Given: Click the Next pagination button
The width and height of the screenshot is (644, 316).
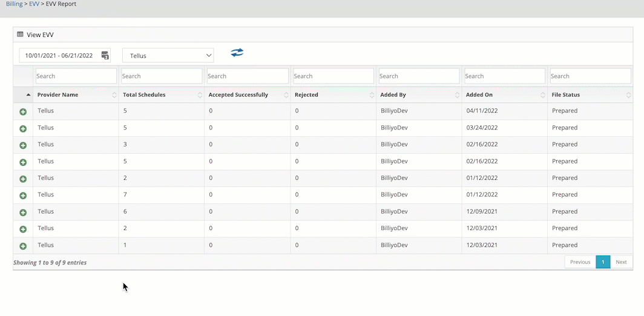Looking at the screenshot, I should 621,262.
